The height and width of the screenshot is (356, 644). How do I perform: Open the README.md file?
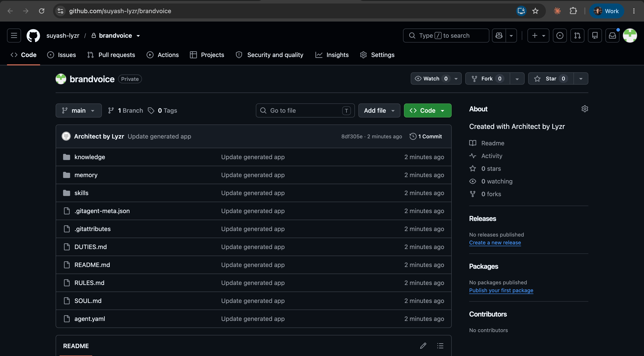pos(92,265)
